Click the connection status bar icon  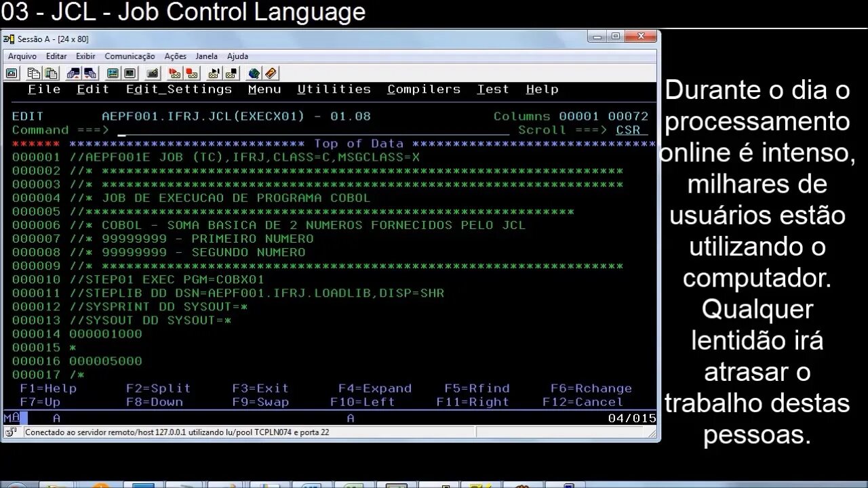pos(10,432)
